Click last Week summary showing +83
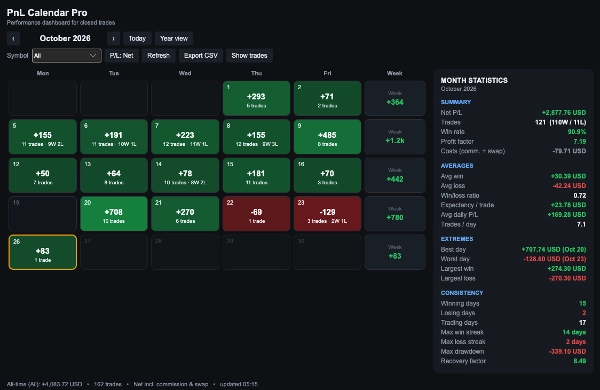The width and height of the screenshot is (600, 390). [395, 252]
